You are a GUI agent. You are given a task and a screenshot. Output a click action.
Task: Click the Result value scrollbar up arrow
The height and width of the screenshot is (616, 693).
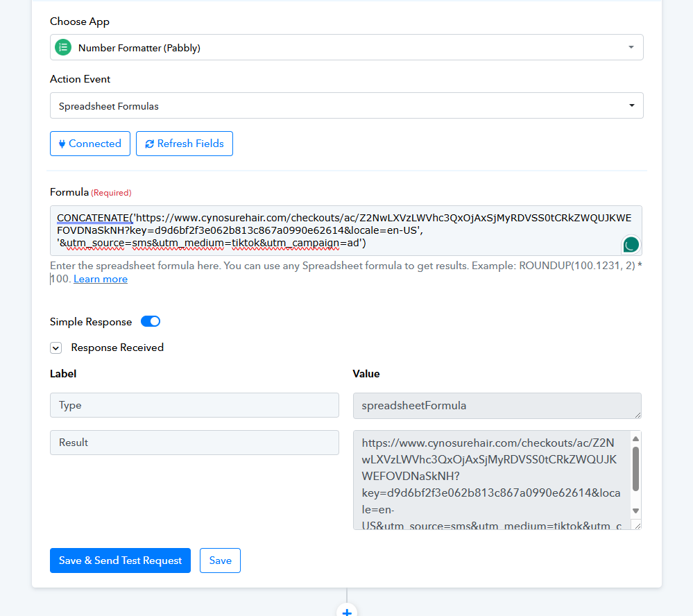coord(635,439)
